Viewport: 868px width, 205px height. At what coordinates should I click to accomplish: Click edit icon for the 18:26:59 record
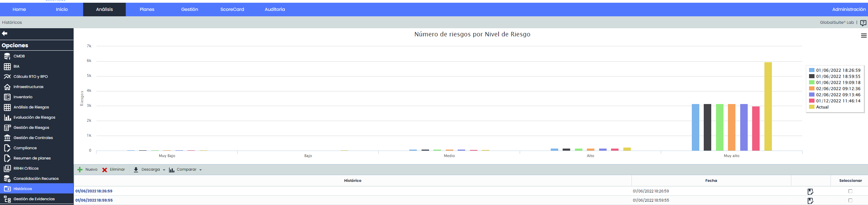click(810, 191)
